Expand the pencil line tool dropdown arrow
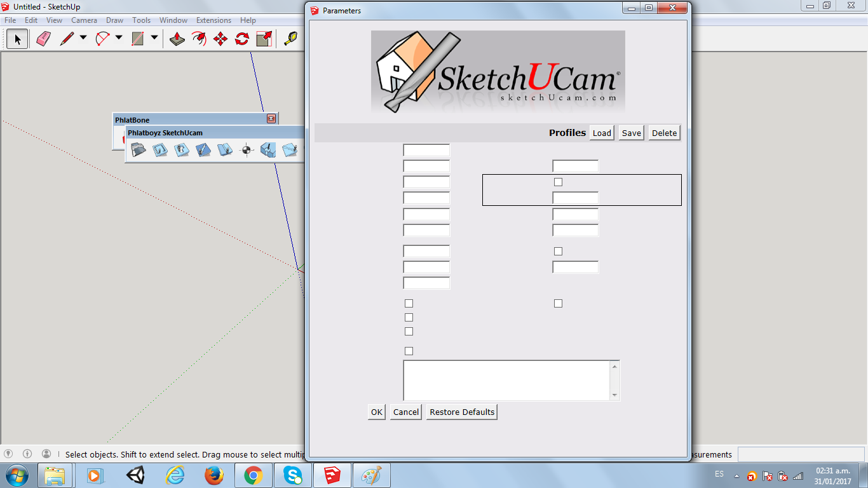The height and width of the screenshot is (488, 868). [83, 38]
